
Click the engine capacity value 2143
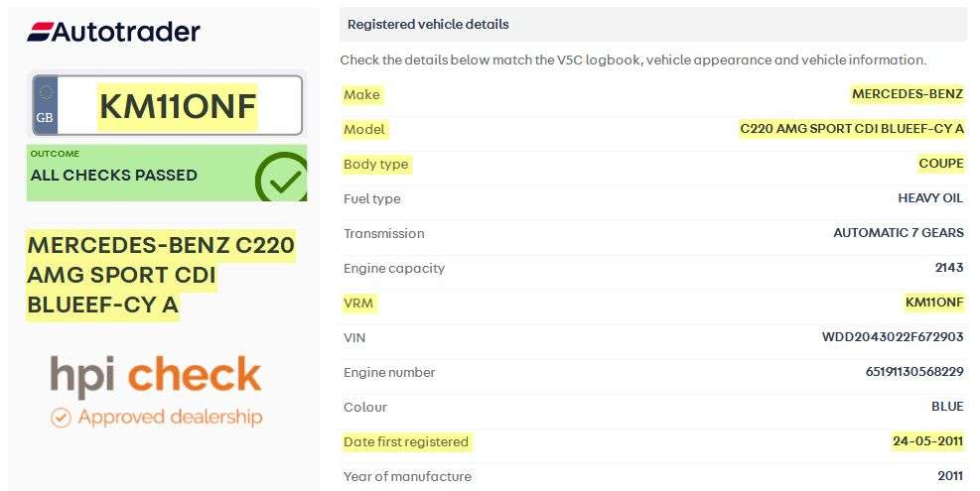point(949,268)
